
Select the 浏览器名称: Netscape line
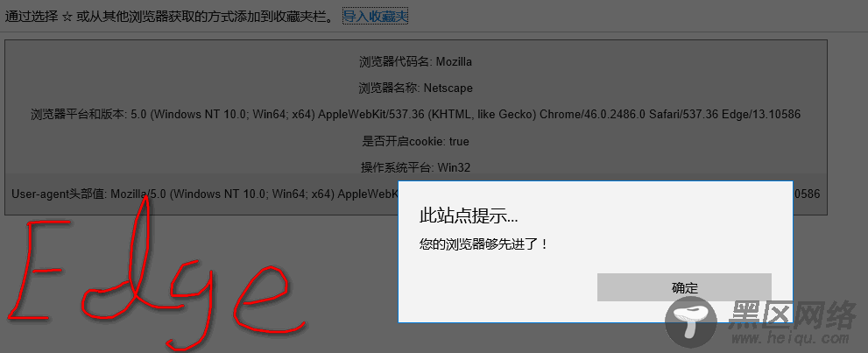click(416, 88)
